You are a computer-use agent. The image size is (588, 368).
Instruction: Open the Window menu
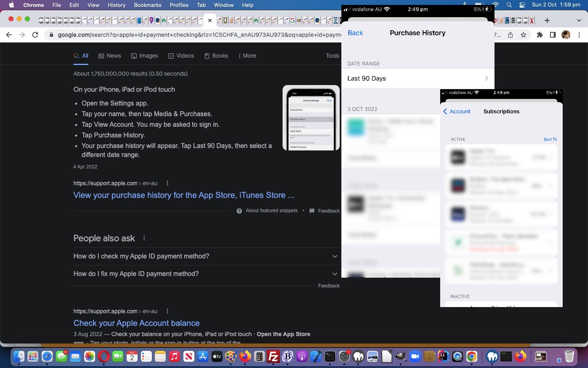[224, 5]
